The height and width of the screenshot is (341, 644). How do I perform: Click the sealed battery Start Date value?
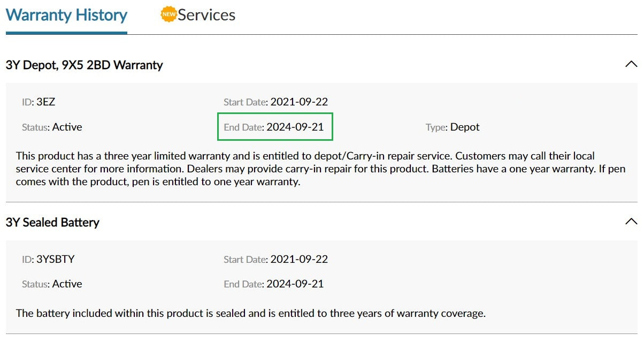(299, 259)
